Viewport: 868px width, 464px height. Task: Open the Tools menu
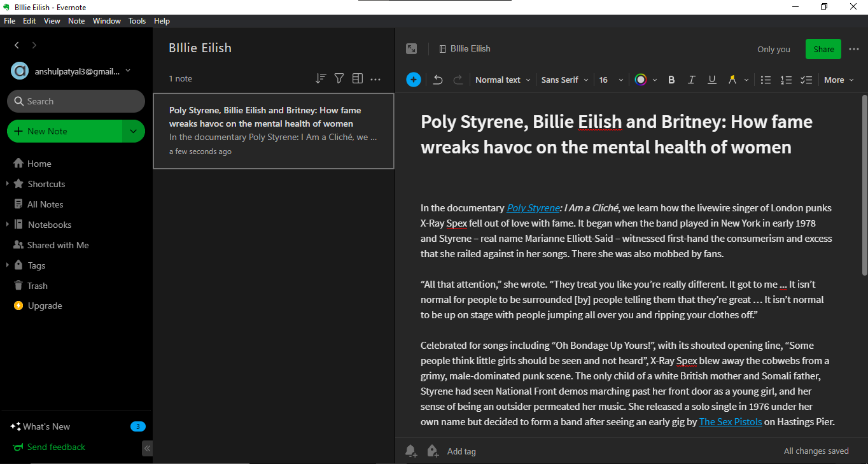[137, 21]
